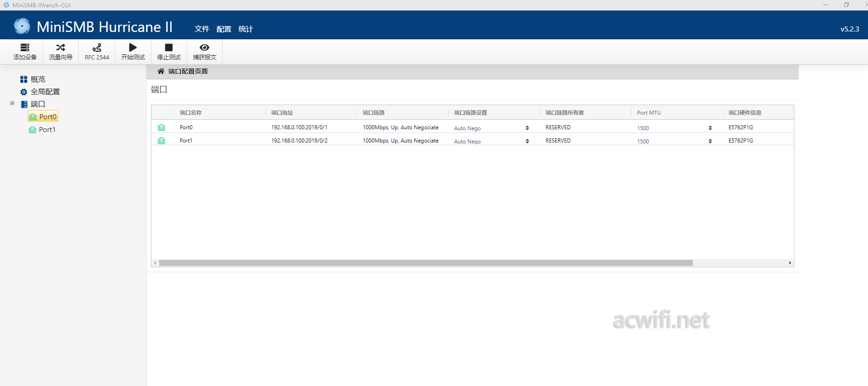Click address 192.168.0.100:2019/0/2
The height and width of the screenshot is (386, 868).
pyautogui.click(x=300, y=141)
